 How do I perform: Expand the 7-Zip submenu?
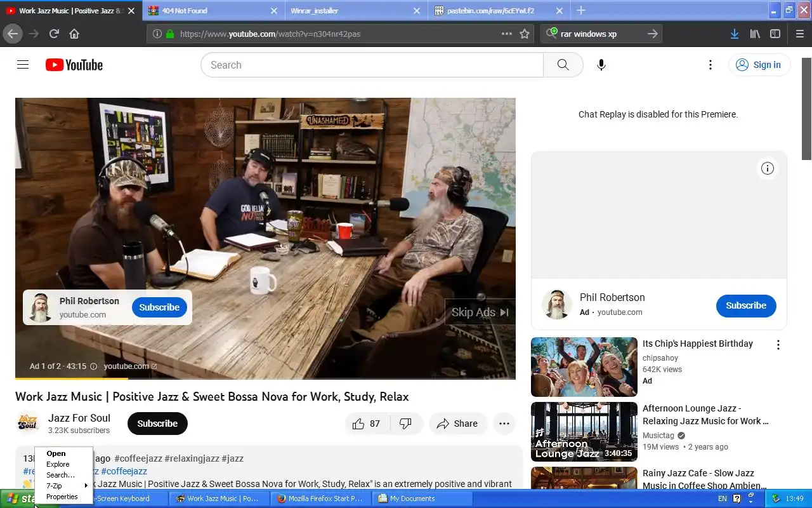tap(64, 486)
